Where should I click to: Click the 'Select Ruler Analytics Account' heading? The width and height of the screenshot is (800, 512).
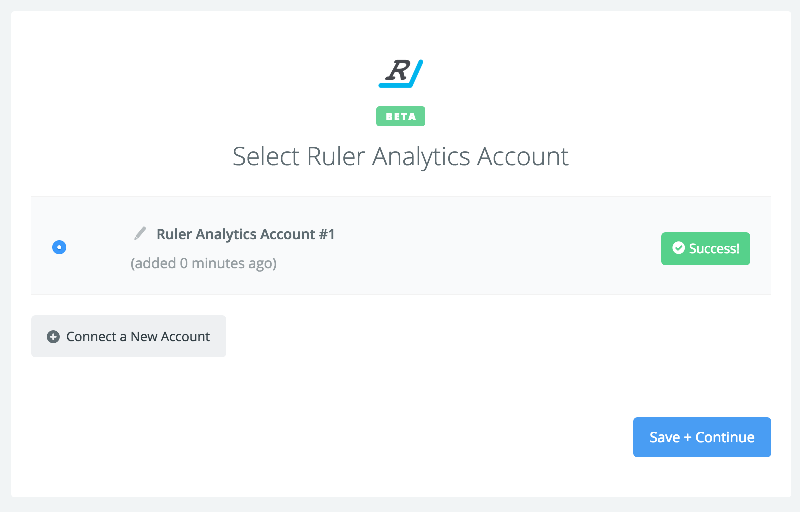pyautogui.click(x=401, y=156)
